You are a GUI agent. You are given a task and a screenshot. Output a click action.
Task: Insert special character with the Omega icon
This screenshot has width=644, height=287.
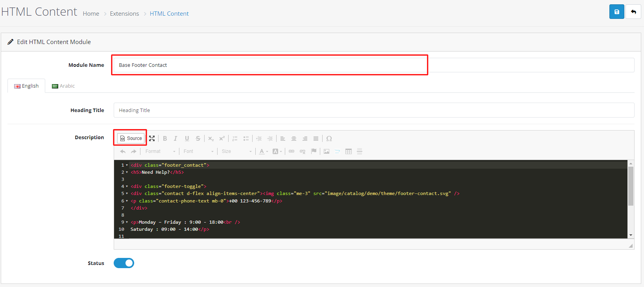coord(329,138)
